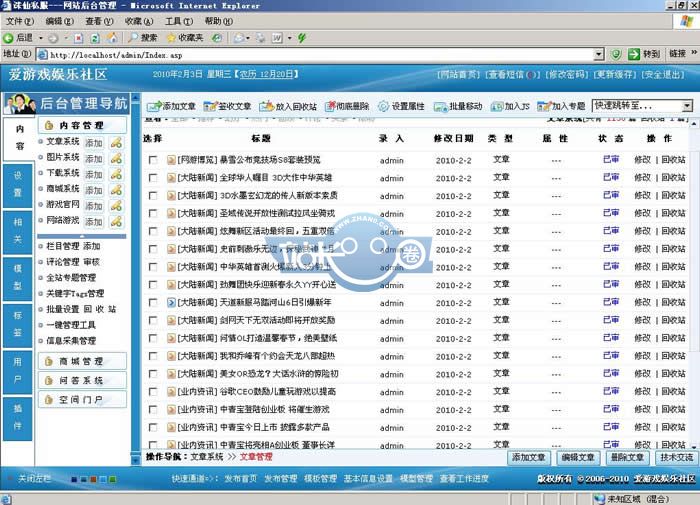Click the 批量移动 toolbar icon
This screenshot has height=505, width=700.
(x=441, y=107)
